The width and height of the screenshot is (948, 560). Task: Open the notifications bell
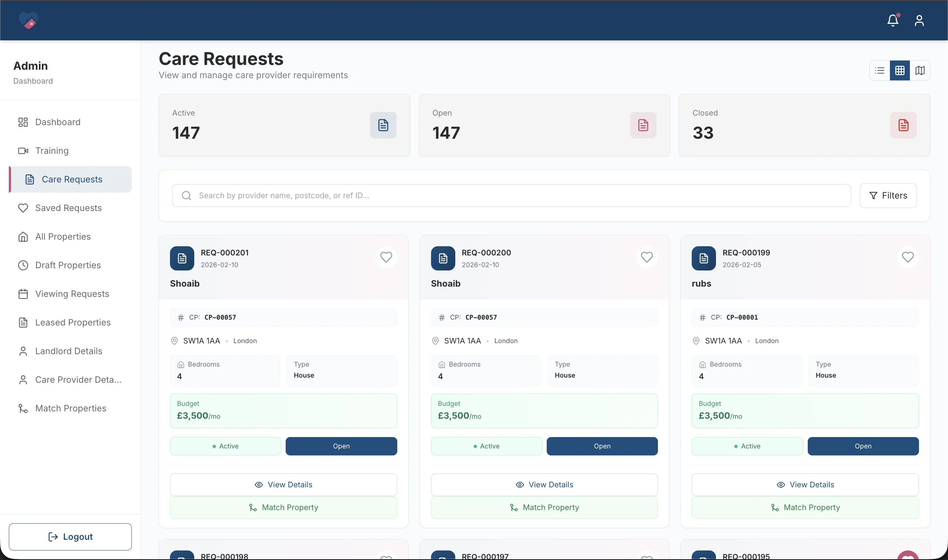click(x=893, y=20)
